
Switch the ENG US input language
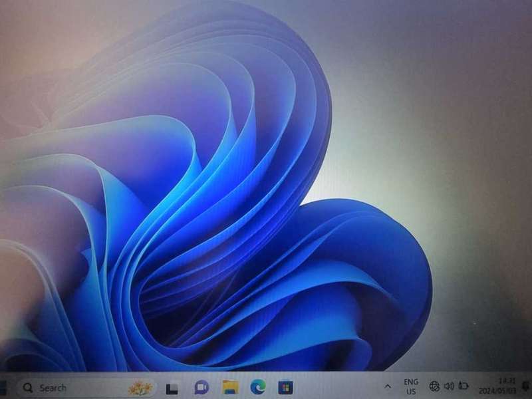coord(411,386)
